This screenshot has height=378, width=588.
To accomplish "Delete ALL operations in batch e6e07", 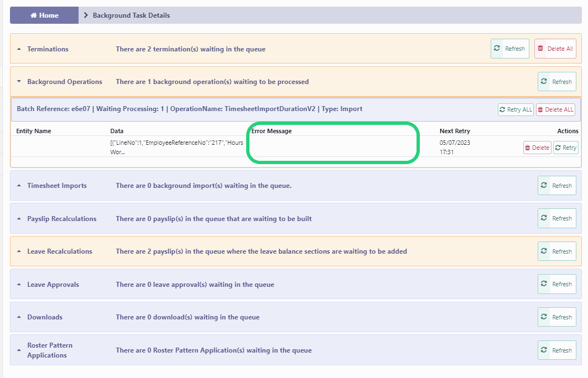I will [x=555, y=109].
